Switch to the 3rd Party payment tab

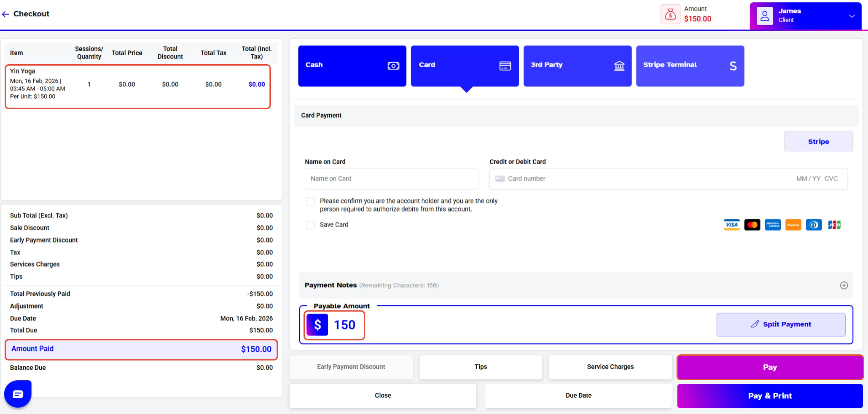[577, 66]
